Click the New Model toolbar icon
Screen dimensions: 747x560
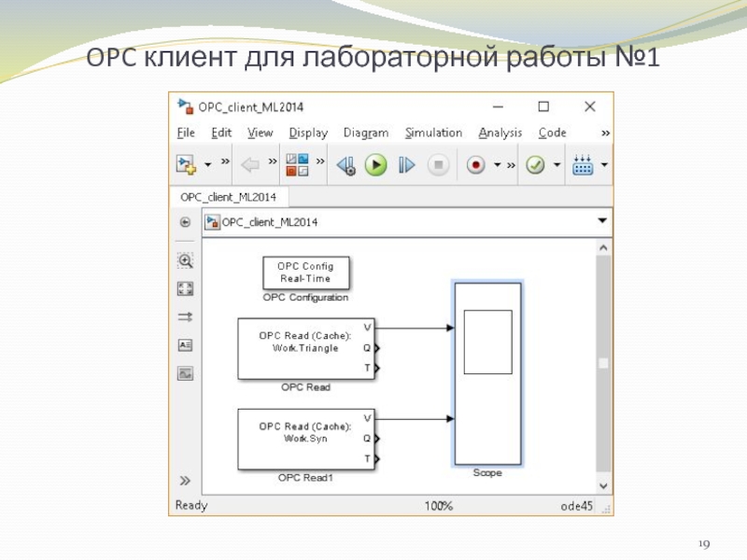coord(186,165)
